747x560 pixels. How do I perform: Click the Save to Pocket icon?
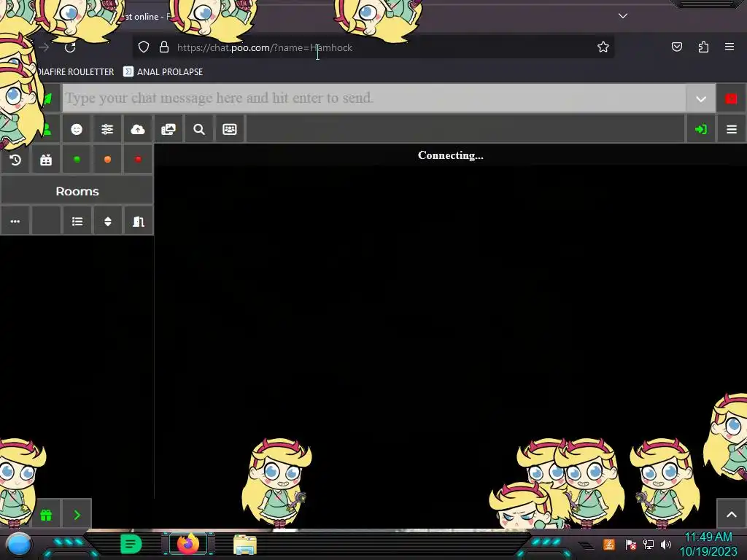(x=676, y=47)
